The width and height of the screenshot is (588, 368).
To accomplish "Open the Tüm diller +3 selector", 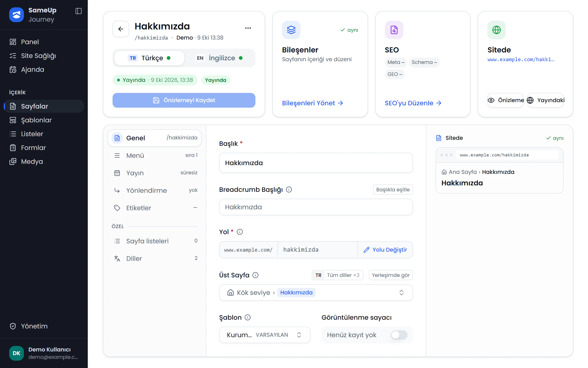I will coord(337,275).
